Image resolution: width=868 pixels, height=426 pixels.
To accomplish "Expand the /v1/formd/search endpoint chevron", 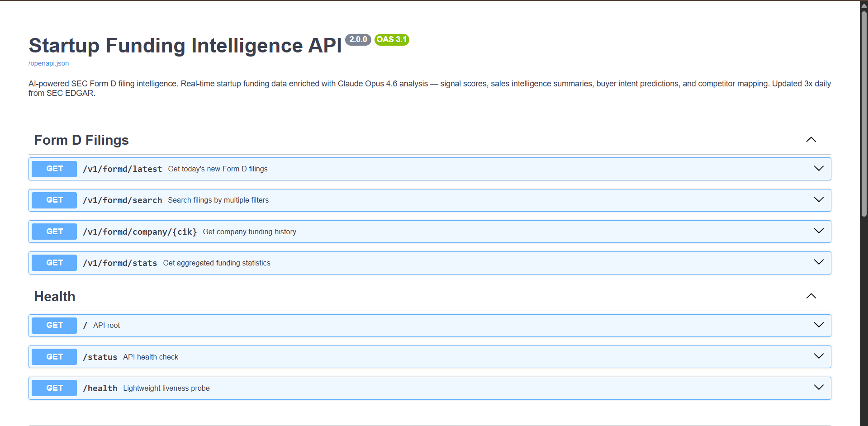I will click(819, 199).
